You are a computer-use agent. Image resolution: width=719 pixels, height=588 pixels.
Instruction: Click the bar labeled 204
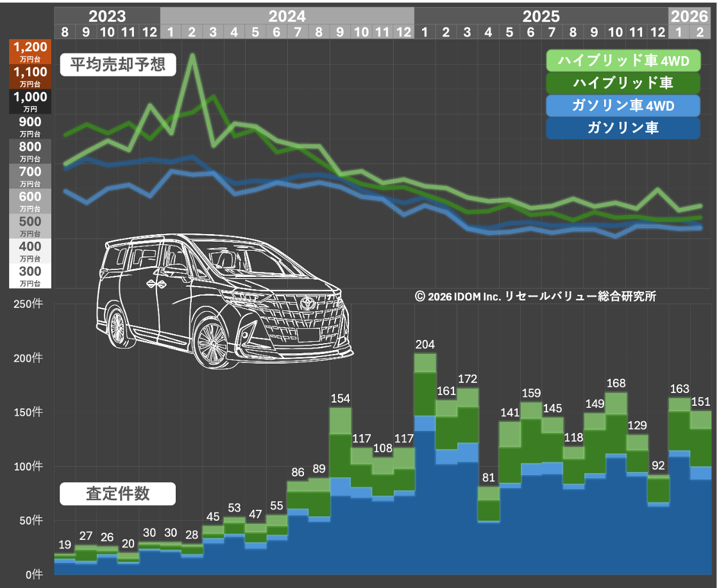[x=425, y=462]
